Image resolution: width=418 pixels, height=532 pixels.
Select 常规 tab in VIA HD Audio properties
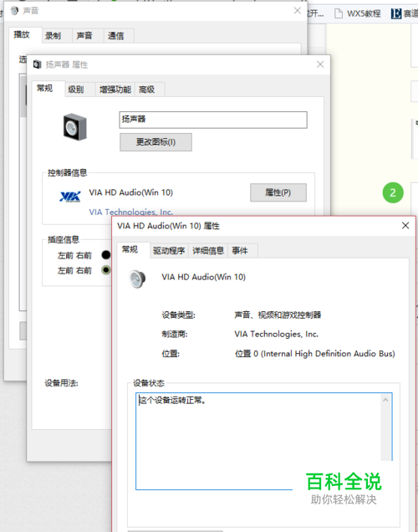pyautogui.click(x=130, y=250)
